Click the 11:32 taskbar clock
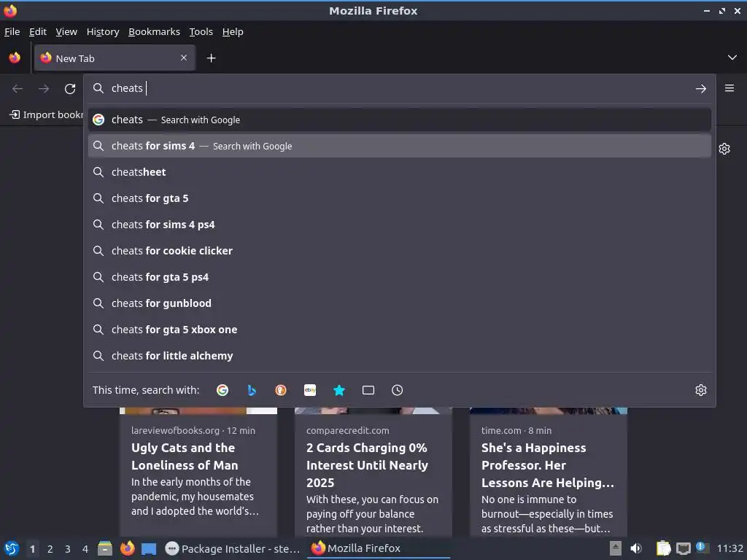The height and width of the screenshot is (560, 747). tap(729, 549)
